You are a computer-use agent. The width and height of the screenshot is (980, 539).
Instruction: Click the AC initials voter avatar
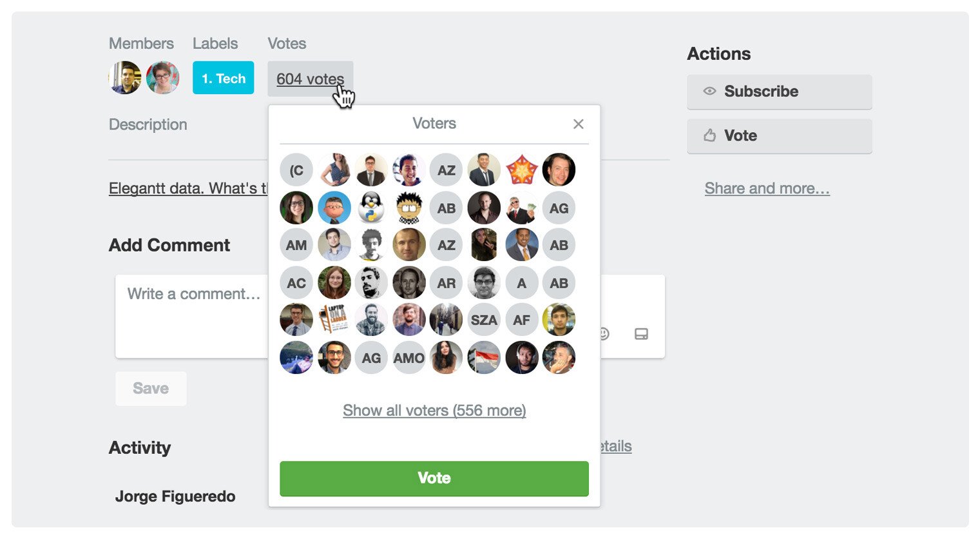[x=296, y=283]
